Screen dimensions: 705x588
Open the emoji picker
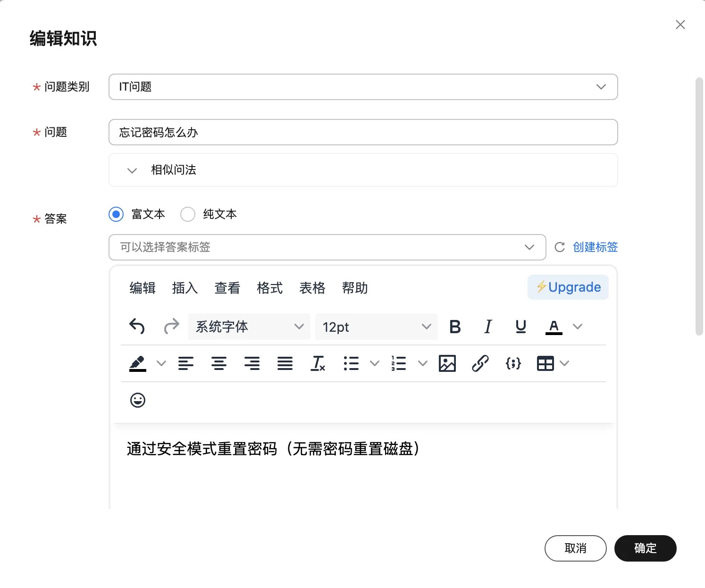(x=138, y=400)
